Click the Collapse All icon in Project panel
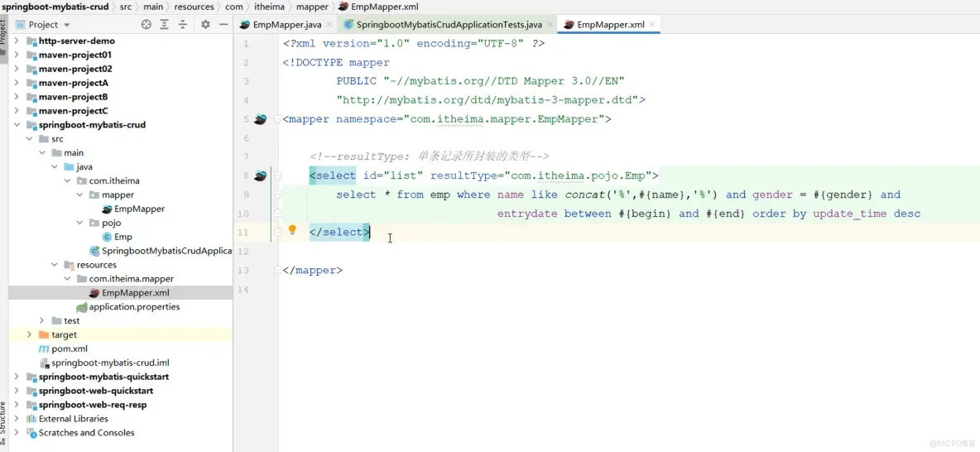 click(182, 24)
